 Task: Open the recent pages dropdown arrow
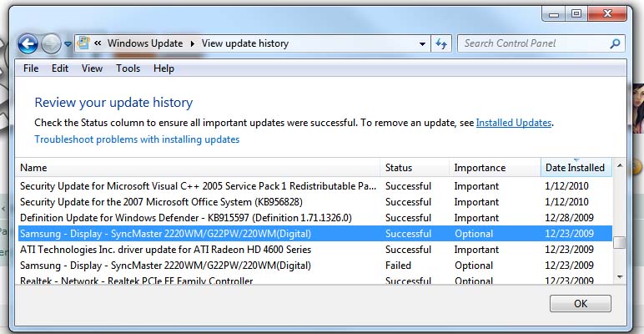coord(68,44)
